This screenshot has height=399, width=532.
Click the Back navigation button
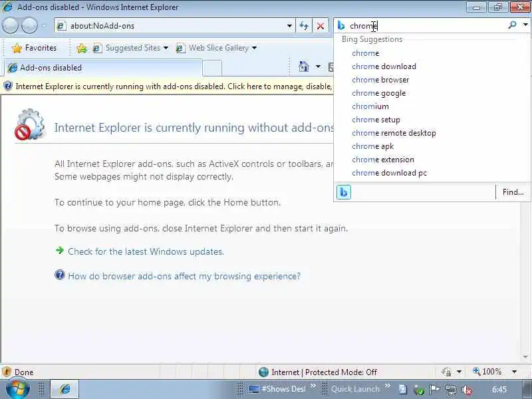[11, 25]
